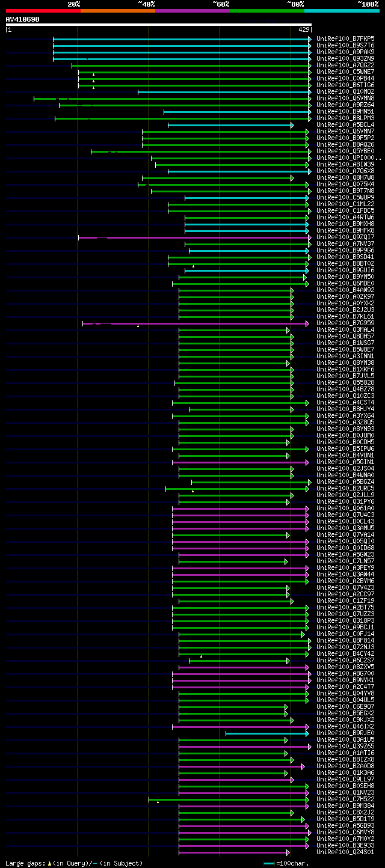Click the orange ~40% identity legend segment
The image size is (385, 868).
[118, 10]
